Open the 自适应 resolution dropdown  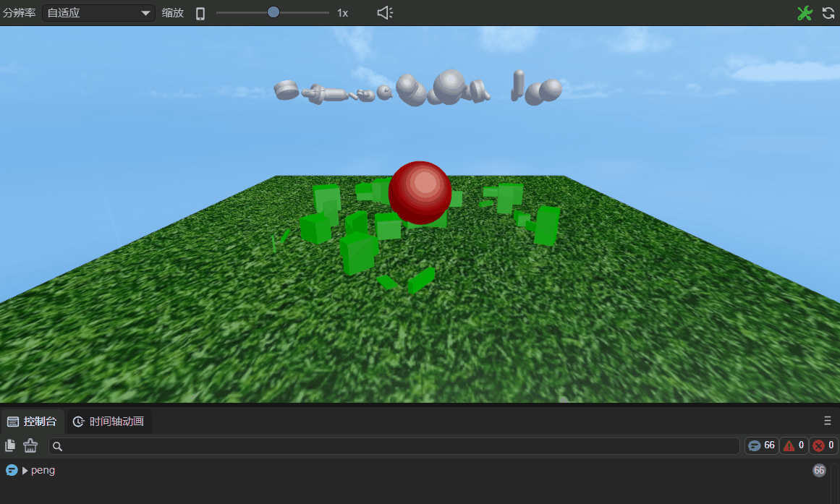pyautogui.click(x=98, y=13)
